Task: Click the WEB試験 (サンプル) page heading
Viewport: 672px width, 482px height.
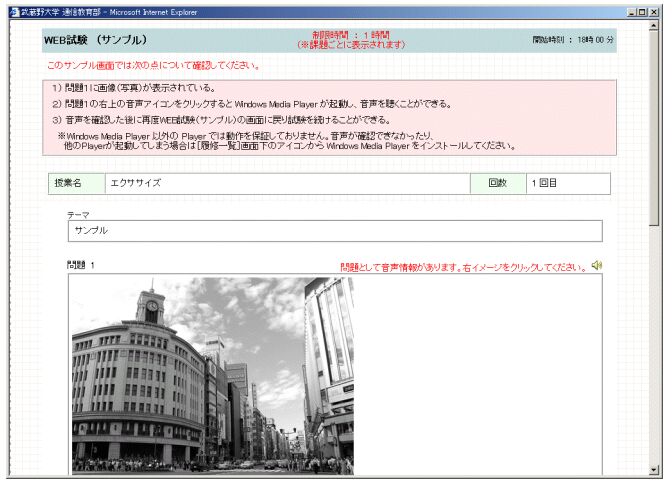Action: pyautogui.click(x=95, y=40)
